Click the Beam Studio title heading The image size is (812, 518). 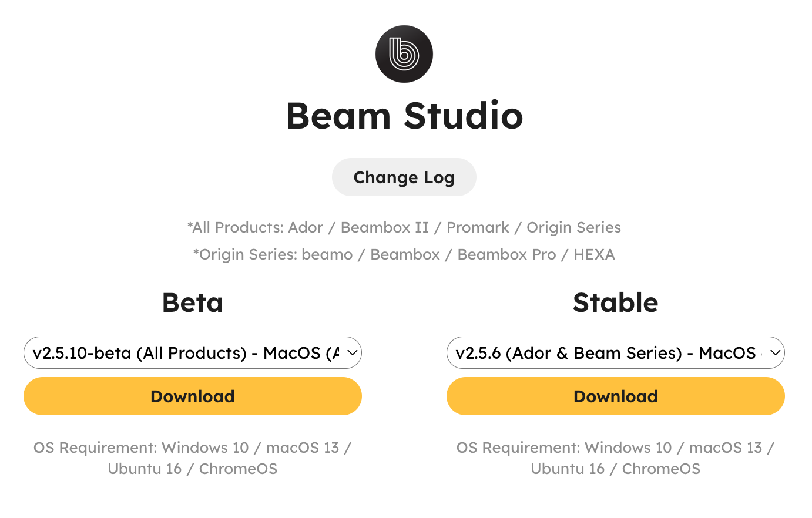404,116
